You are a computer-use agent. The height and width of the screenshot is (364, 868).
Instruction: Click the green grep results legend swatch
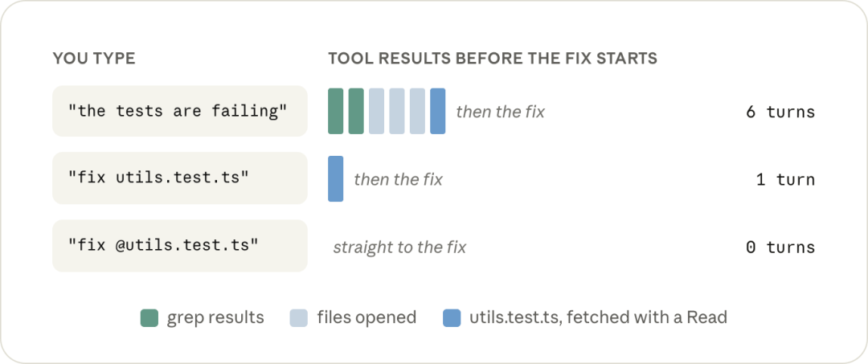coord(149,317)
